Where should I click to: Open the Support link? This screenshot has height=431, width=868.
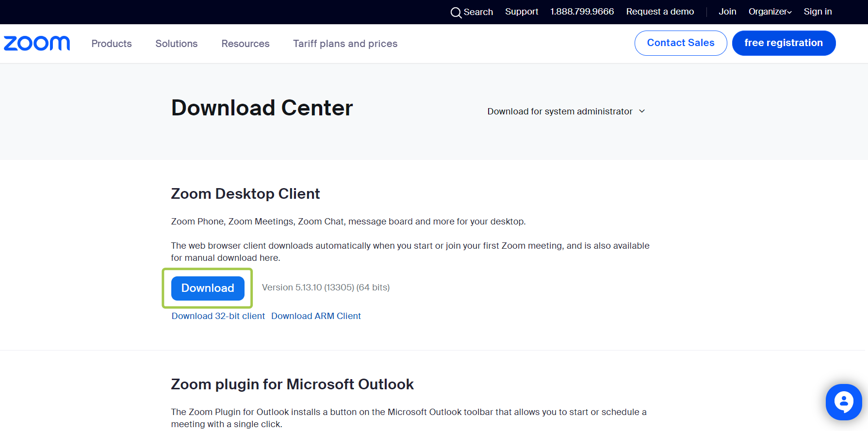(x=522, y=12)
